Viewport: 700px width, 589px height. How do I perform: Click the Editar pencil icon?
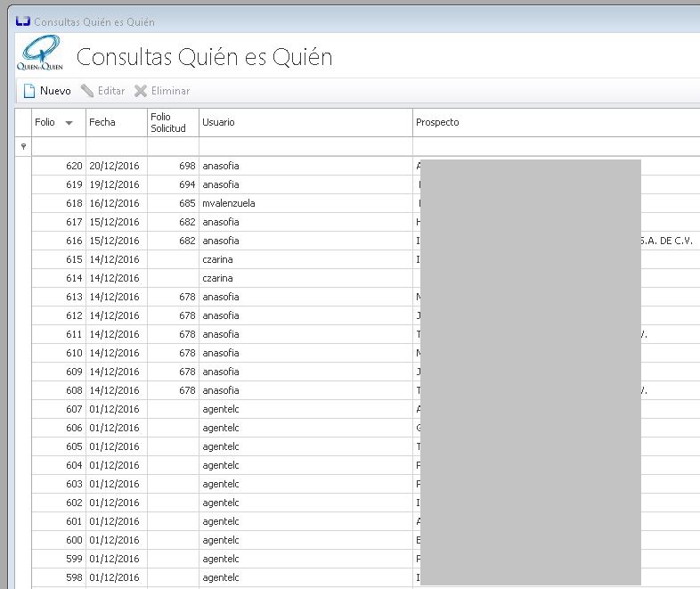[87, 91]
